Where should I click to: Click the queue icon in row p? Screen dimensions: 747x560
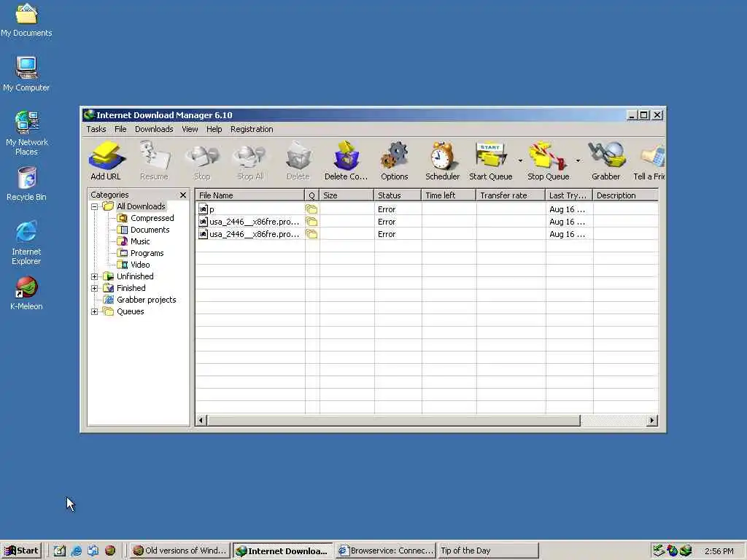(311, 209)
